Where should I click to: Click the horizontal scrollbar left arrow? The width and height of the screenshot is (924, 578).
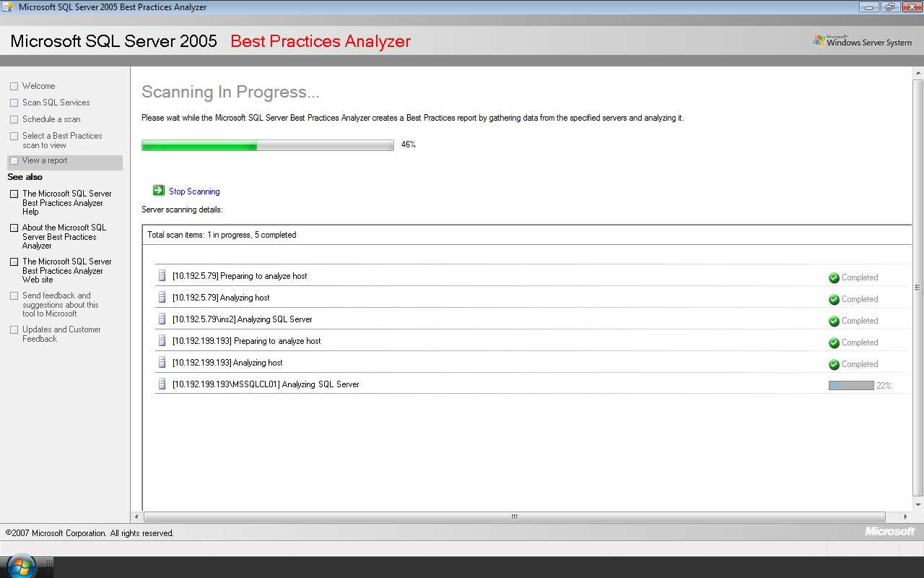pos(137,517)
